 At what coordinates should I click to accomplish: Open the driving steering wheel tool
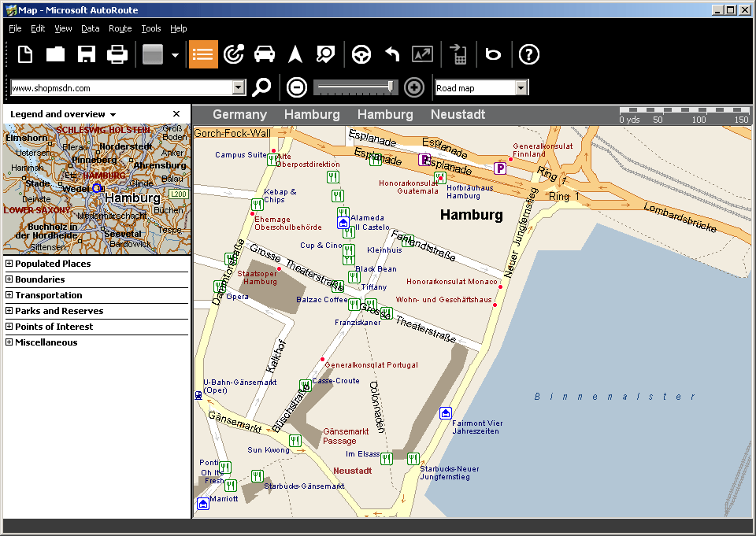[x=361, y=54]
